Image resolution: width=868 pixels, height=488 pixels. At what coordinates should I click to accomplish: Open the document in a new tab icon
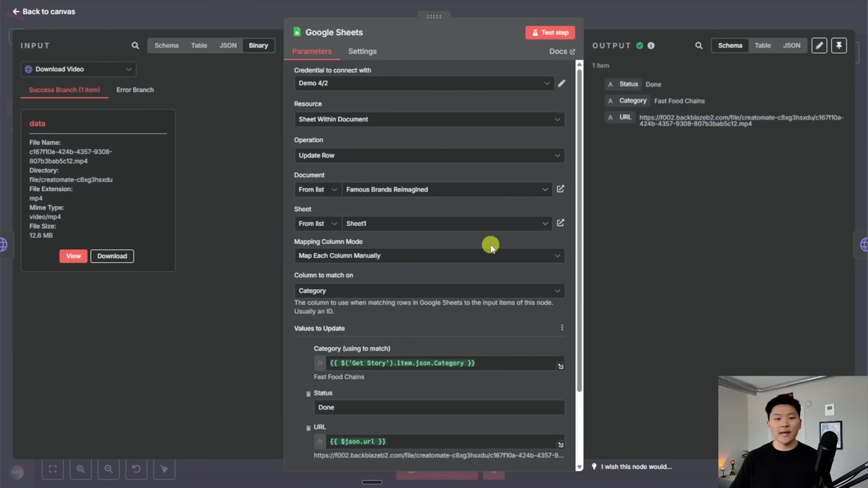click(x=561, y=189)
